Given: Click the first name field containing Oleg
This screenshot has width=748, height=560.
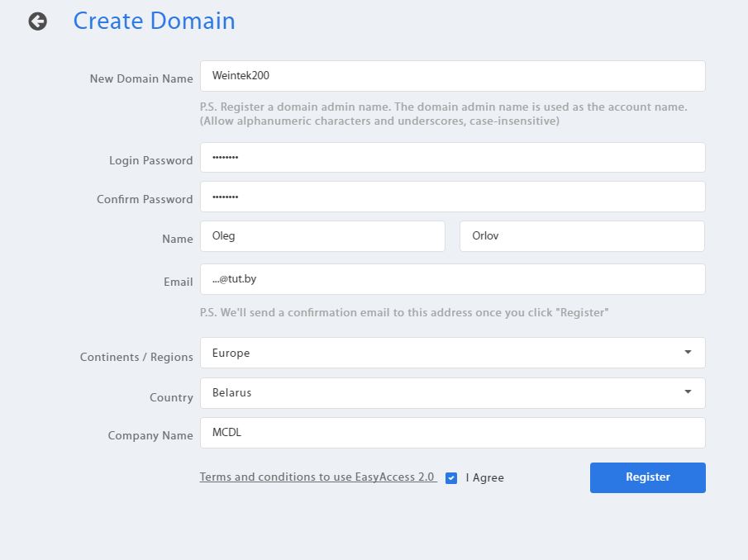Looking at the screenshot, I should pyautogui.click(x=322, y=236).
